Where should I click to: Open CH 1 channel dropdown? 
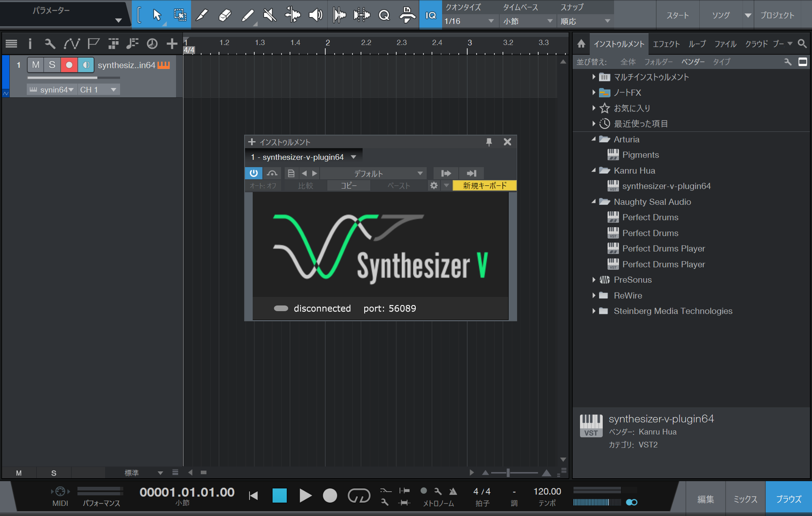(x=98, y=90)
